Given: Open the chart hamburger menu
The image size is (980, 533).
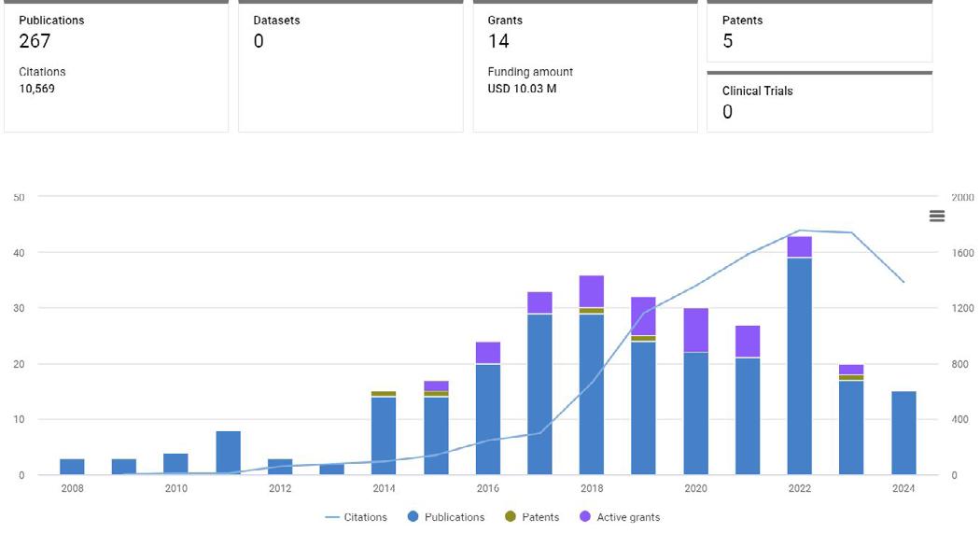Looking at the screenshot, I should [937, 217].
